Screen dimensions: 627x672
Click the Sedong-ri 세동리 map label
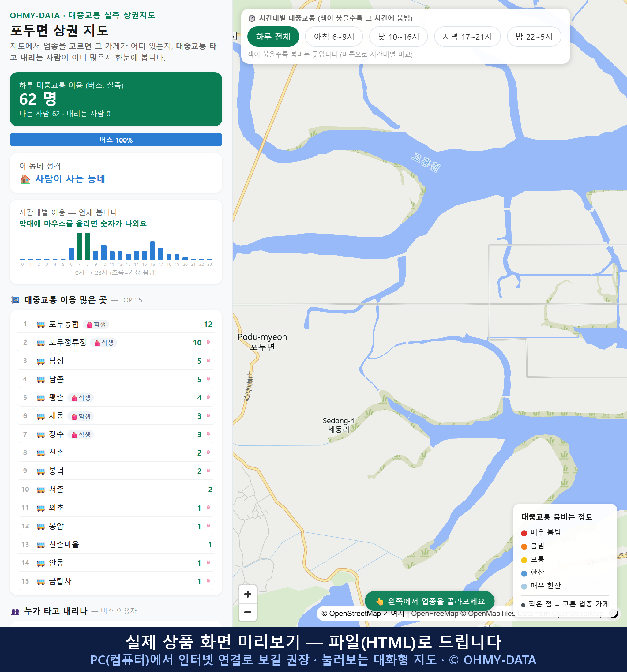click(x=338, y=425)
